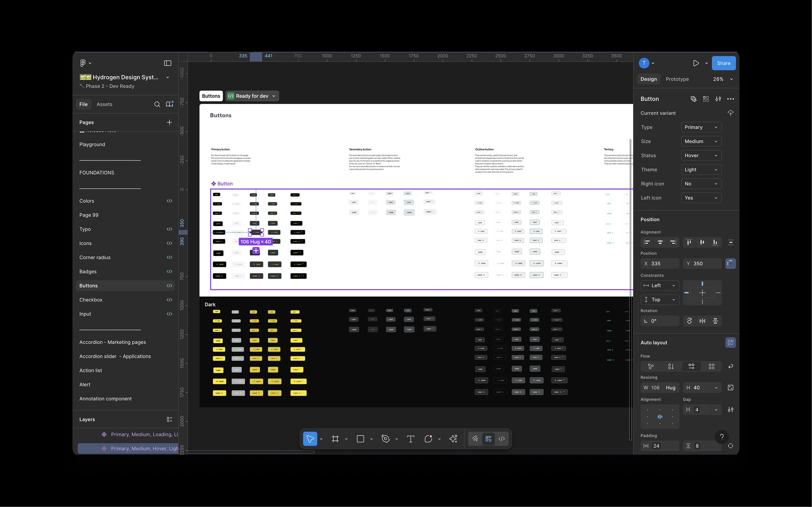Align bottom in the Alignment row
This screenshot has width=812, height=507.
715,242
